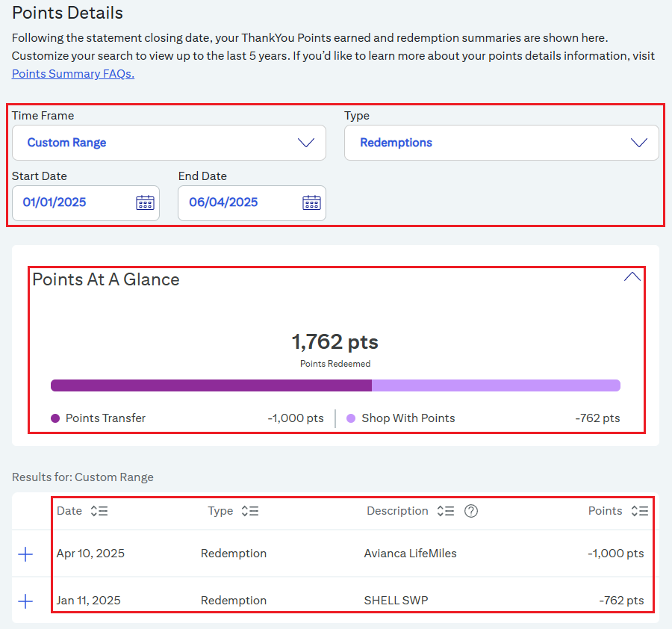This screenshot has height=629, width=672.
Task: Click the Shop With Points legend dot
Action: (x=351, y=418)
